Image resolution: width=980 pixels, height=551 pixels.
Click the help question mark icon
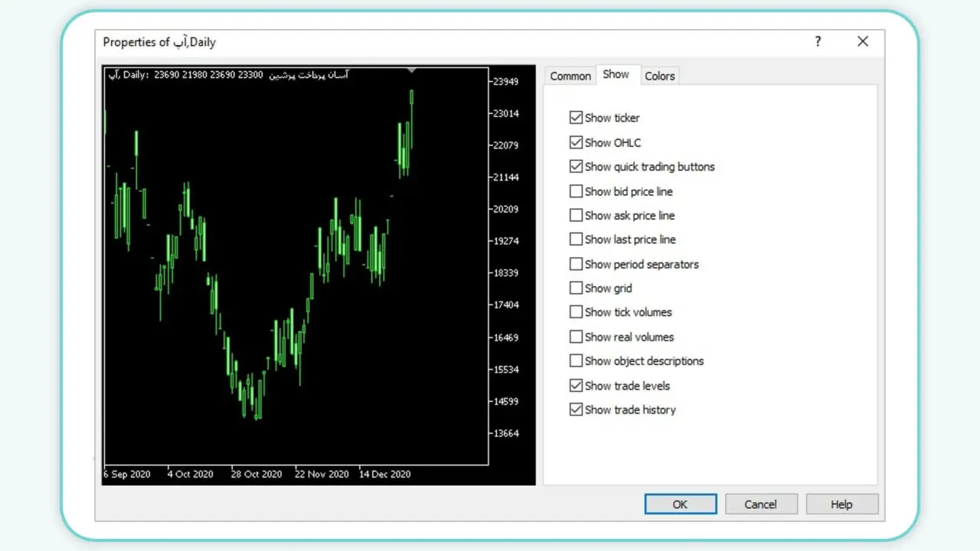click(x=818, y=42)
